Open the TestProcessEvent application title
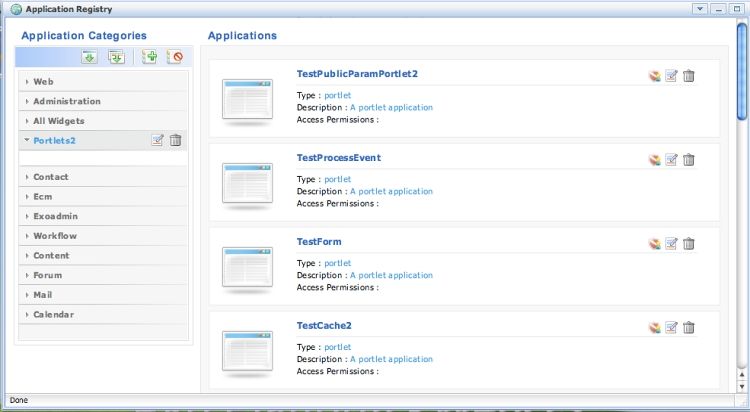Screen dimensions: 750x412 339,157
